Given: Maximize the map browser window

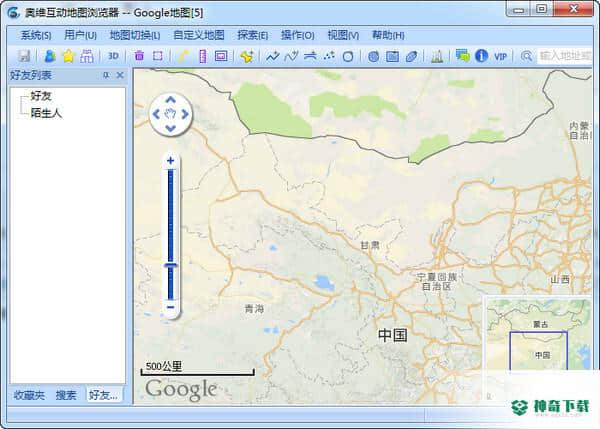Looking at the screenshot, I should click(541, 9).
